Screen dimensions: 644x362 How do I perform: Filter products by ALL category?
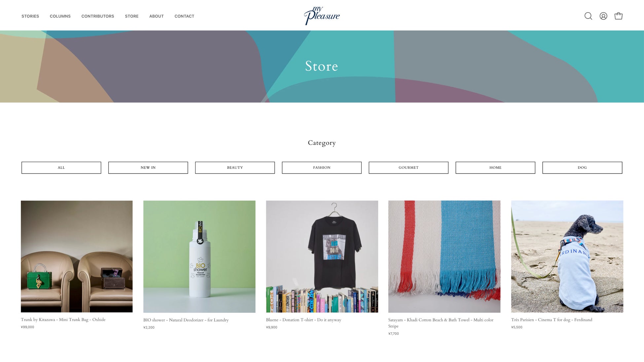61,168
